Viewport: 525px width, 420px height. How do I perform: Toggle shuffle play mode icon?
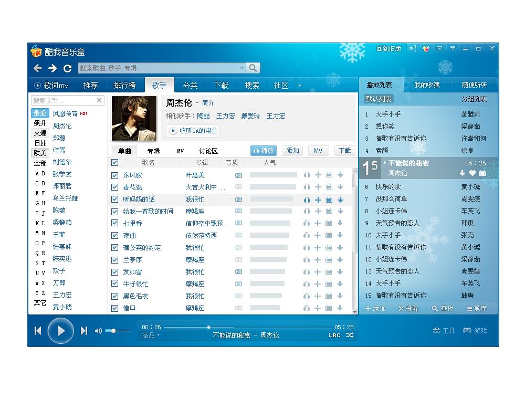(350, 335)
